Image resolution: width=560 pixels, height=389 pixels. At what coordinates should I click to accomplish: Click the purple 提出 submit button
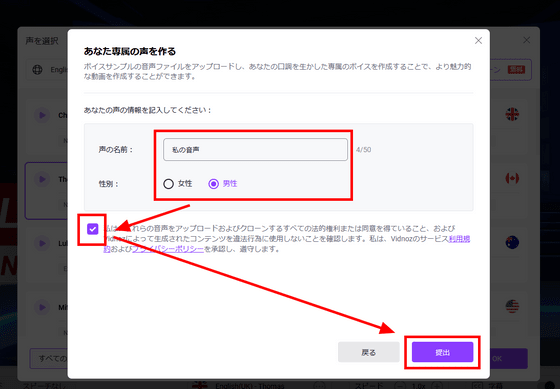tap(442, 352)
